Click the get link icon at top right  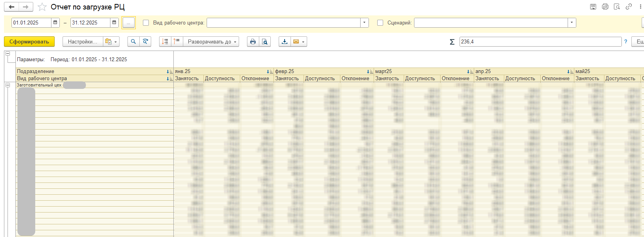pyautogui.click(x=629, y=7)
